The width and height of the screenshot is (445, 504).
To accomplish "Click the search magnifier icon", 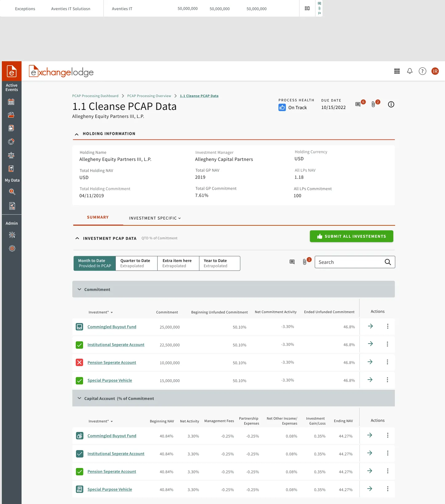I will [388, 262].
